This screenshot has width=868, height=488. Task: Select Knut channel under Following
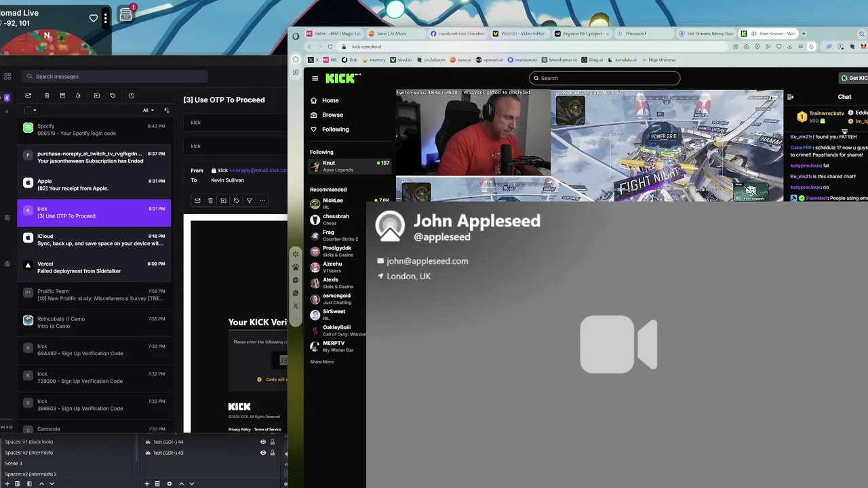point(349,166)
